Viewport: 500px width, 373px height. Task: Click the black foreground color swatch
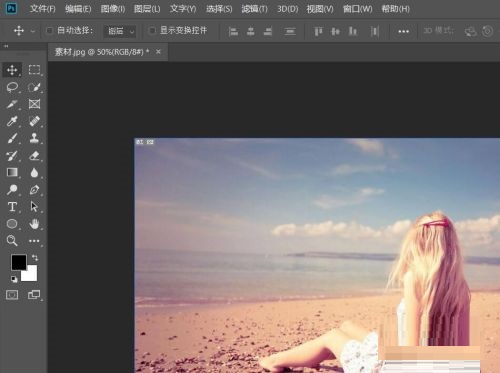pos(19,262)
